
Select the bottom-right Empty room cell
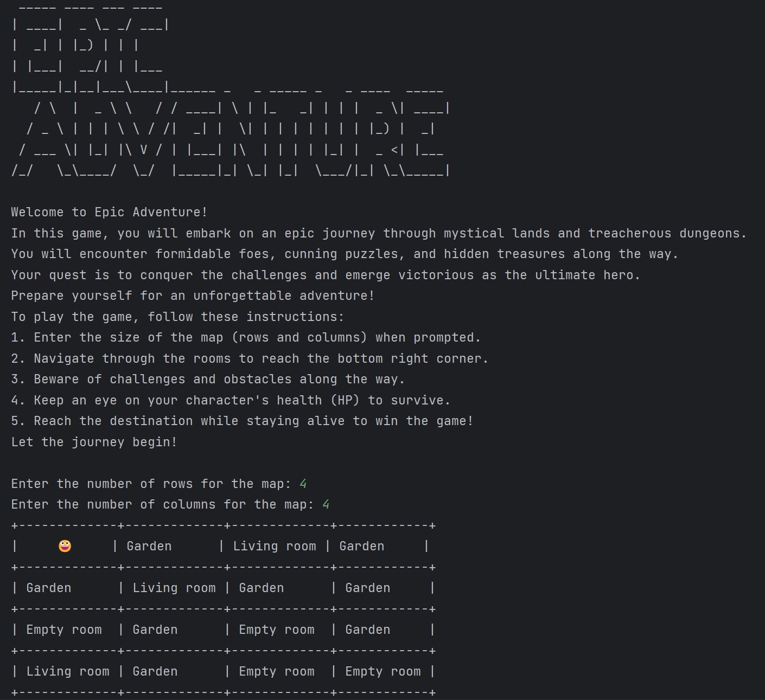pyautogui.click(x=383, y=671)
